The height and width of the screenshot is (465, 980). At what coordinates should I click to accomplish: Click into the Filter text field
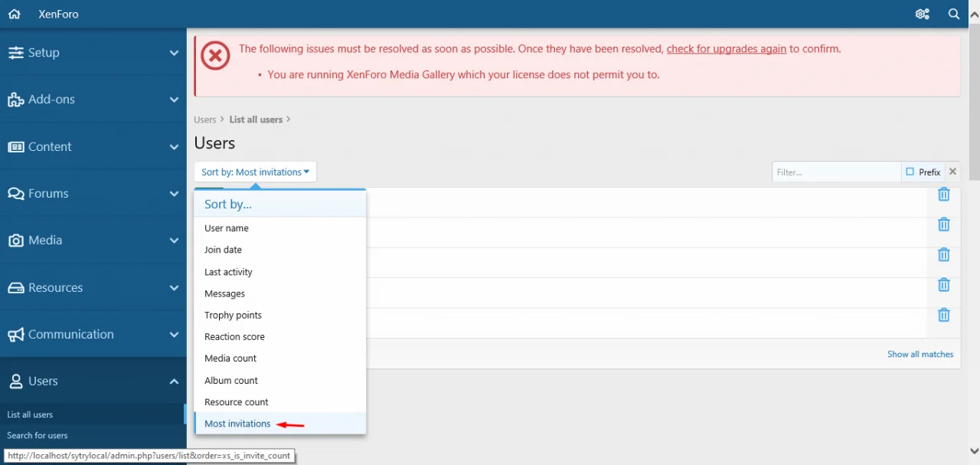(835, 172)
